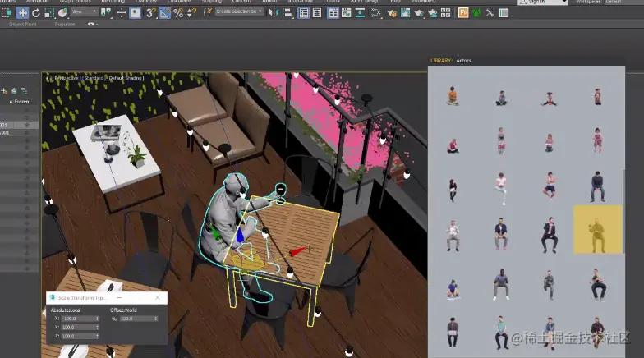Screen dimensions: 644x358
Task: Toggle Keyboard Shortcut Override icon
Action: [x=135, y=13]
